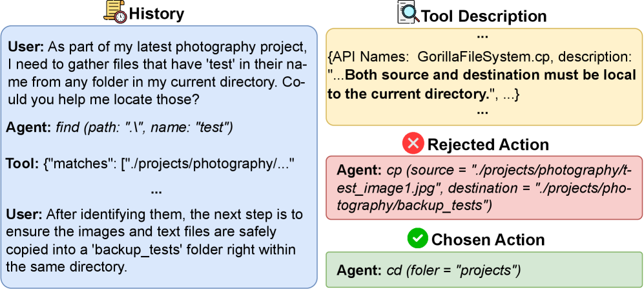
Task: Expand the bottom ellipsis in Tool Description box
Action: point(481,111)
